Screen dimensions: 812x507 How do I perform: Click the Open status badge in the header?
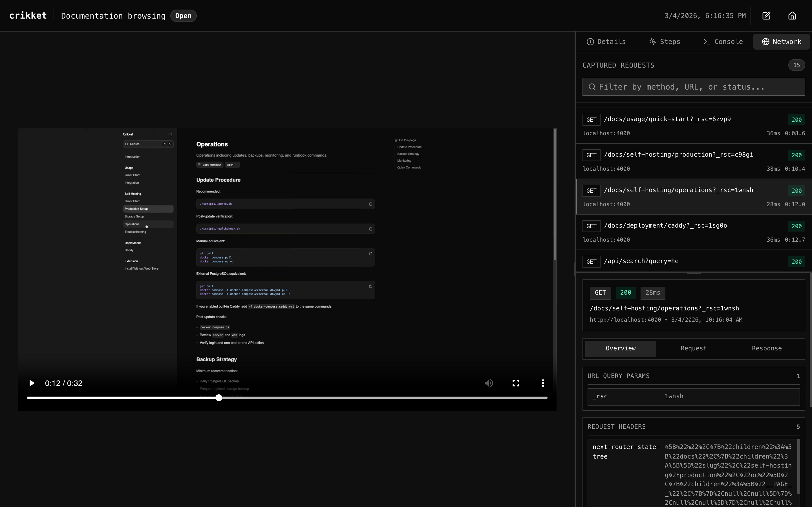(183, 15)
